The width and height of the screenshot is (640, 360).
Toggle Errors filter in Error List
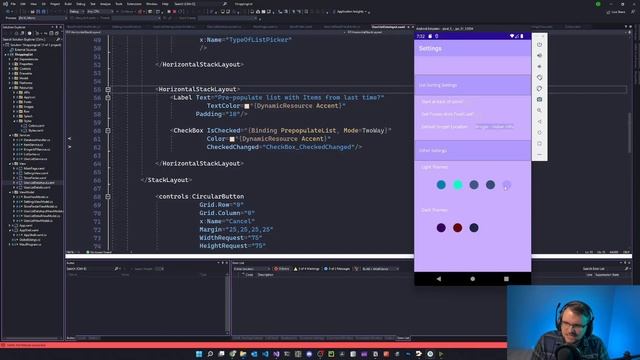tap(282, 269)
